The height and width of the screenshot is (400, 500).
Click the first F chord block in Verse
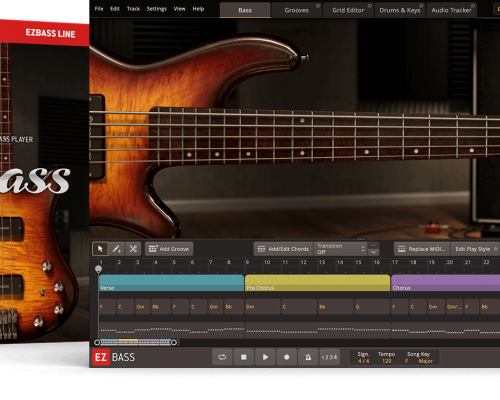(107, 307)
